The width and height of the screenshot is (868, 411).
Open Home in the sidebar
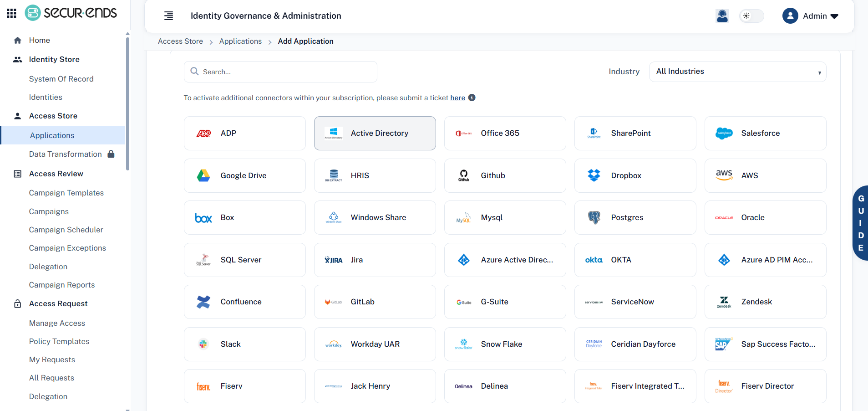tap(40, 40)
